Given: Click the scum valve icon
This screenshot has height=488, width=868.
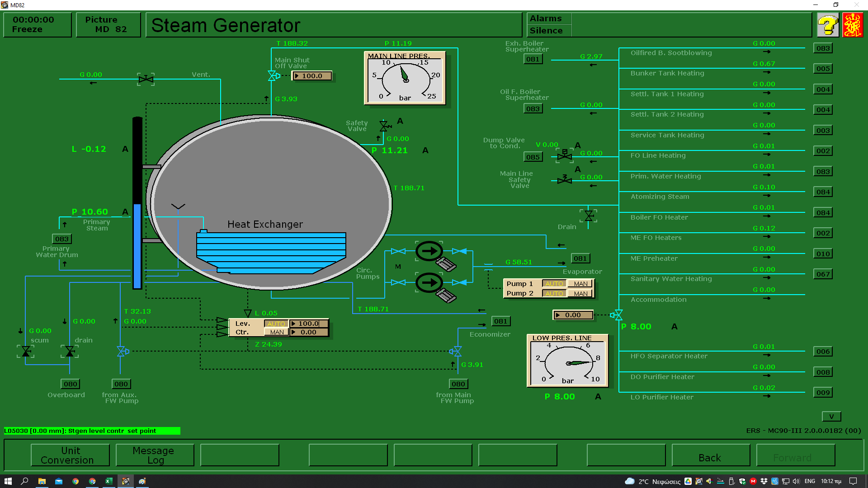Looking at the screenshot, I should 26,352.
